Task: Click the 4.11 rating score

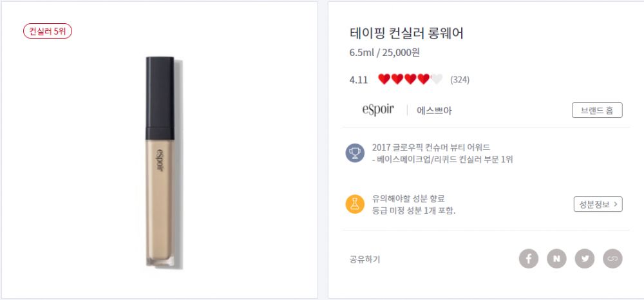Action: [x=359, y=80]
